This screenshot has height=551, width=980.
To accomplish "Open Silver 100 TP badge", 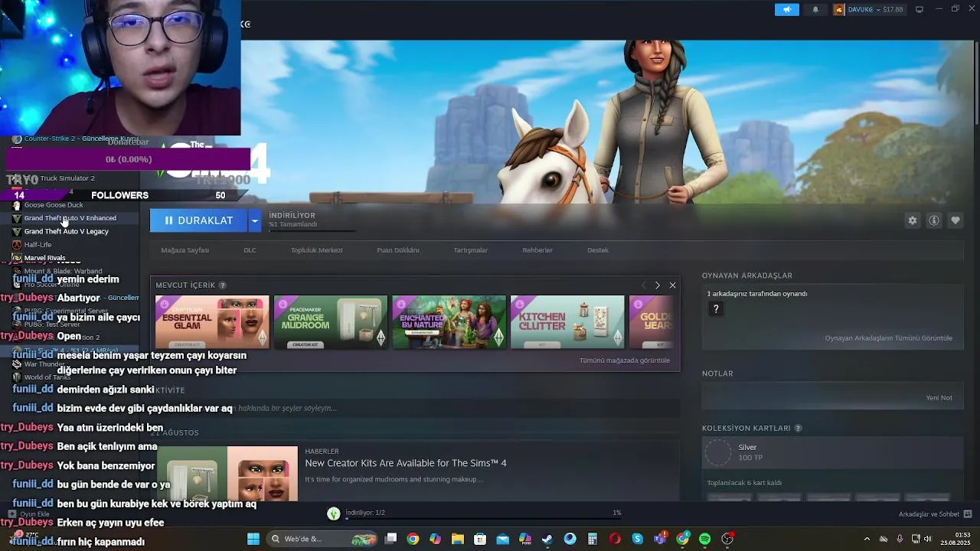I will pos(832,452).
